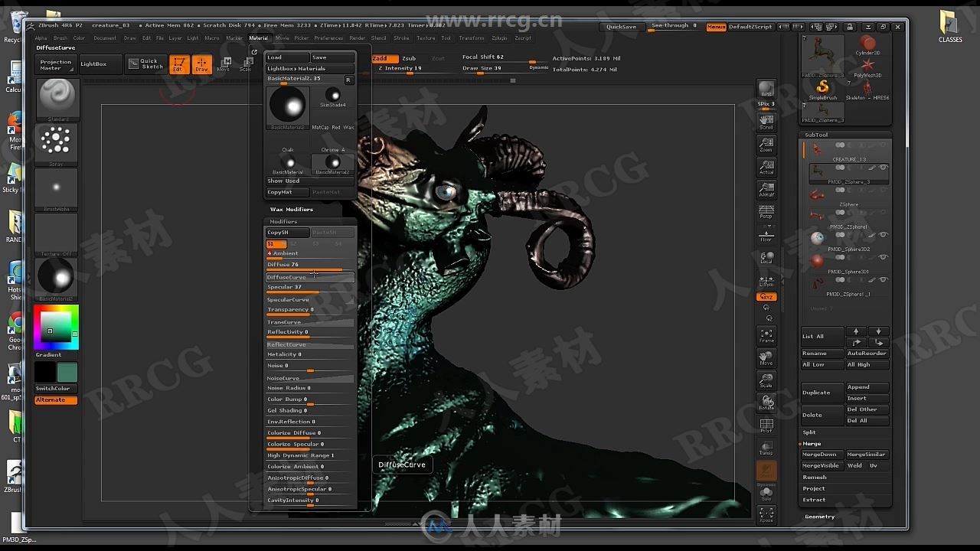Toggle visibility eye of PM3D_Sphere3D2 subtool

[x=884, y=234]
